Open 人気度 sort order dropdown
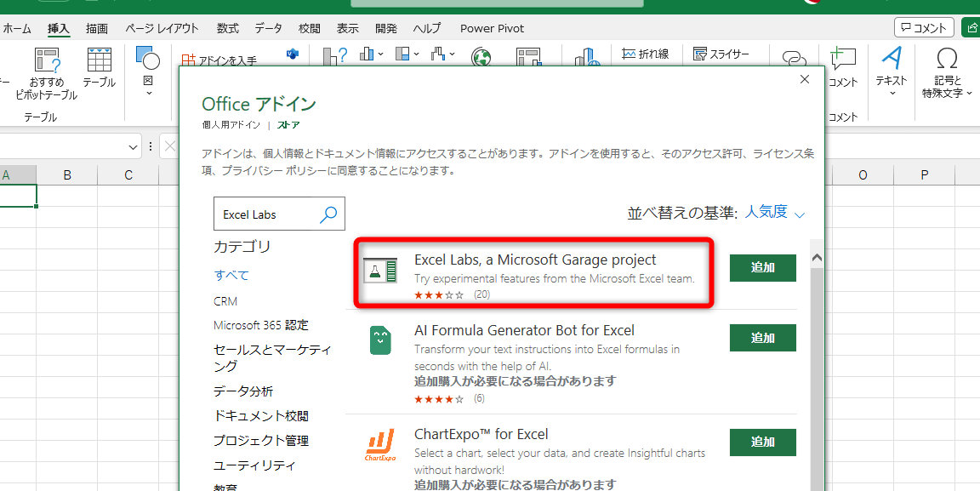 coord(774,213)
